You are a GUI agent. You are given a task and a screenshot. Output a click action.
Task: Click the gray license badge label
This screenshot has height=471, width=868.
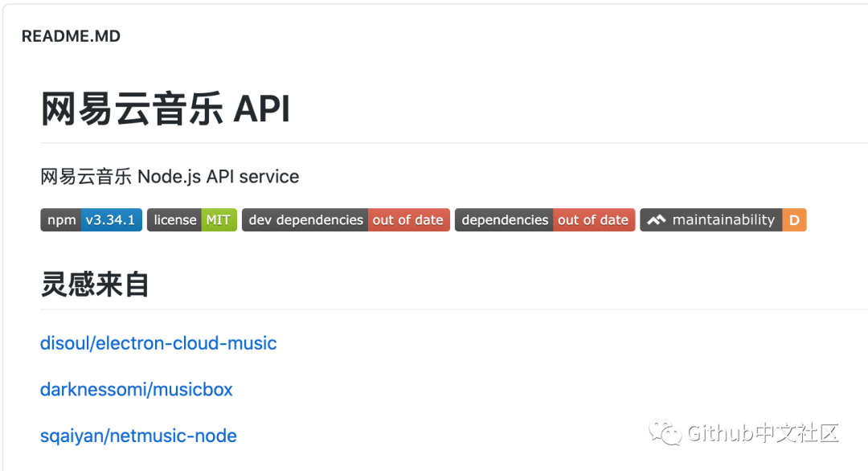174,220
